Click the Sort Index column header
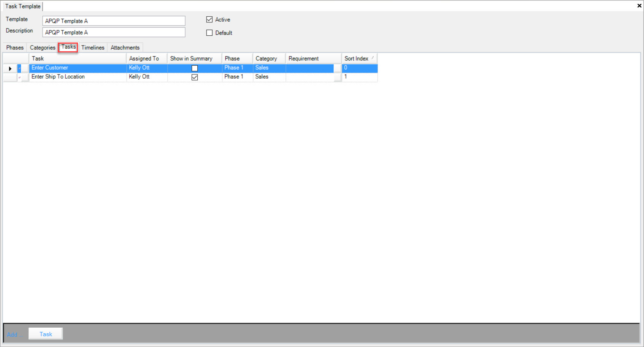 [x=359, y=58]
